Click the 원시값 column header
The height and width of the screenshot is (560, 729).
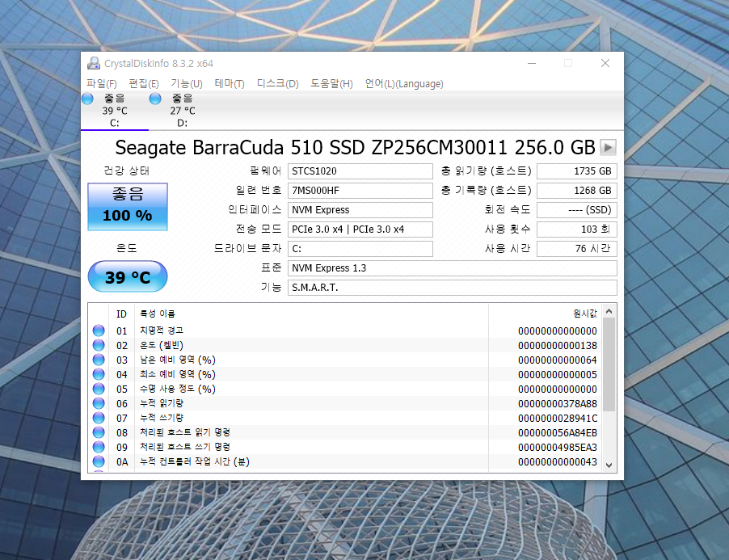point(545,314)
